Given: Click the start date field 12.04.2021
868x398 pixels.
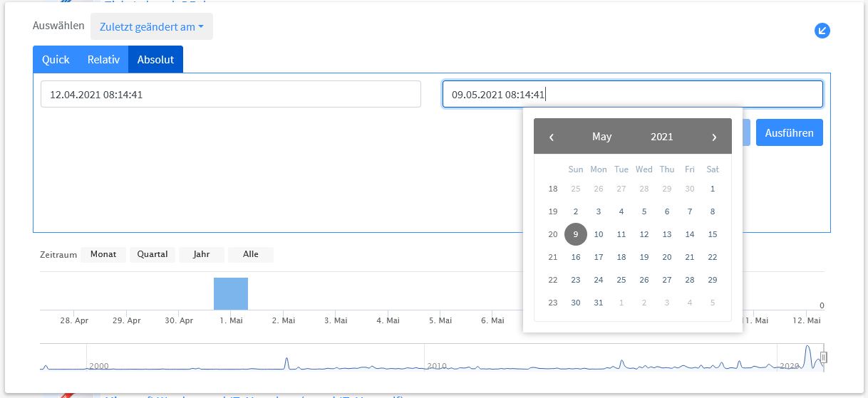Looking at the screenshot, I should coord(231,94).
